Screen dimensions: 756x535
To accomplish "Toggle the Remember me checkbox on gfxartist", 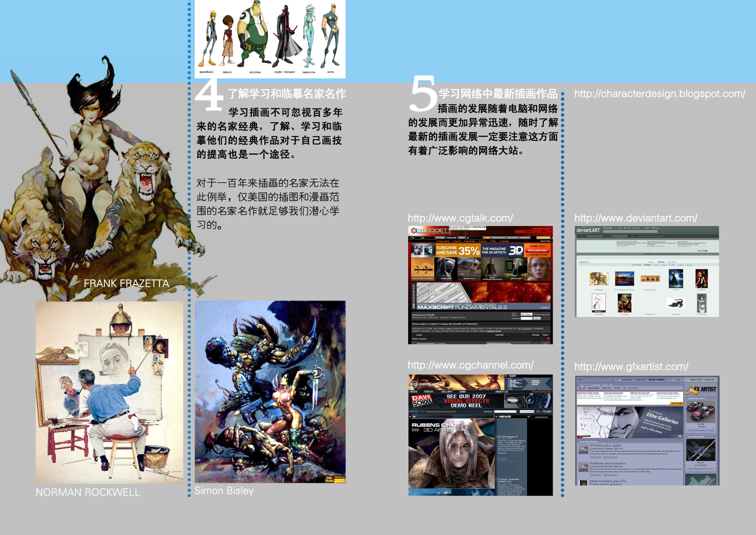I will pos(620,380).
